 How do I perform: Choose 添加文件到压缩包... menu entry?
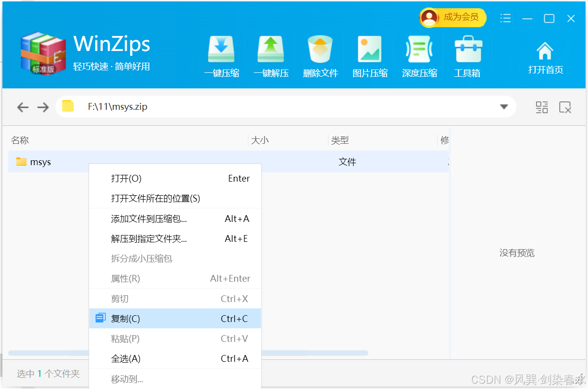coord(175,219)
